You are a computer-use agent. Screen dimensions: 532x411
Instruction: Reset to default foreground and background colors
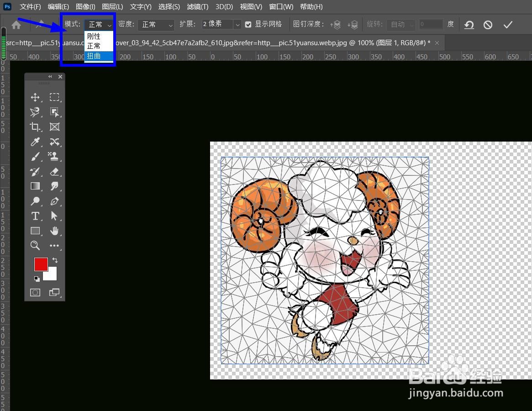coord(37,279)
